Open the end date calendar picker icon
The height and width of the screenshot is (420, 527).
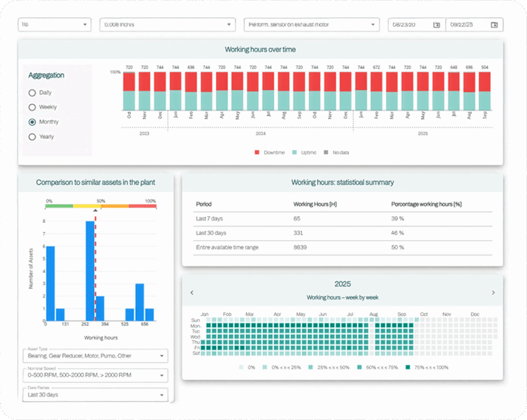494,25
